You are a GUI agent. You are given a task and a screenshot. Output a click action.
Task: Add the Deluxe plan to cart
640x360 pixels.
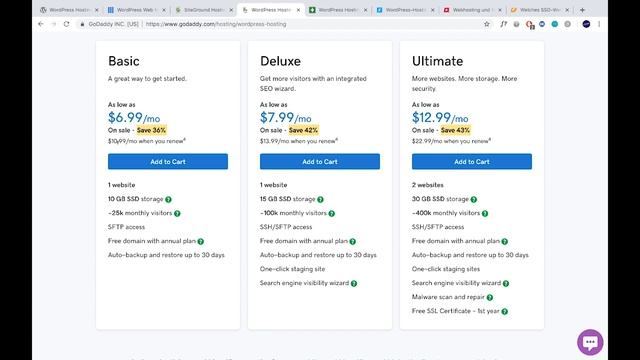(320, 162)
